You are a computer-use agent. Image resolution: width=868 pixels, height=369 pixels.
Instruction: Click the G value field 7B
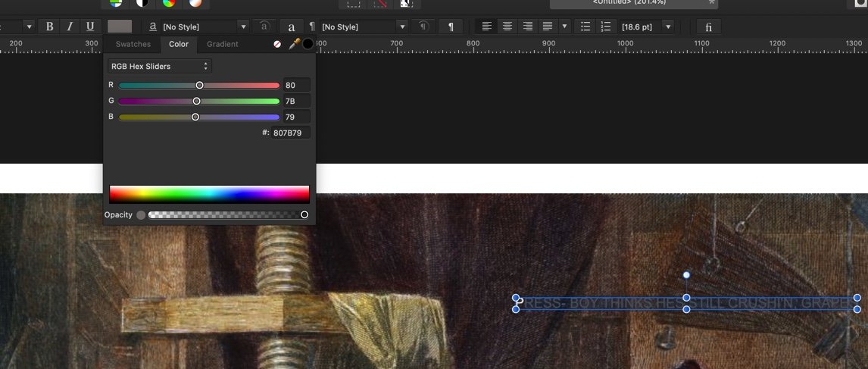[296, 101]
